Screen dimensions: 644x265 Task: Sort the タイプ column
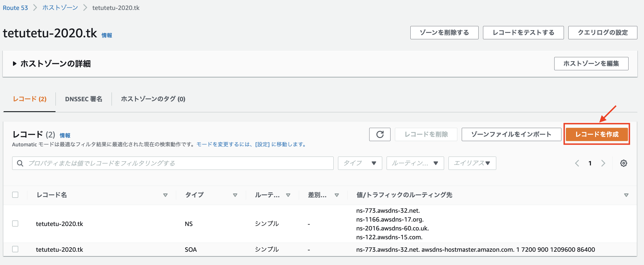coord(235,195)
